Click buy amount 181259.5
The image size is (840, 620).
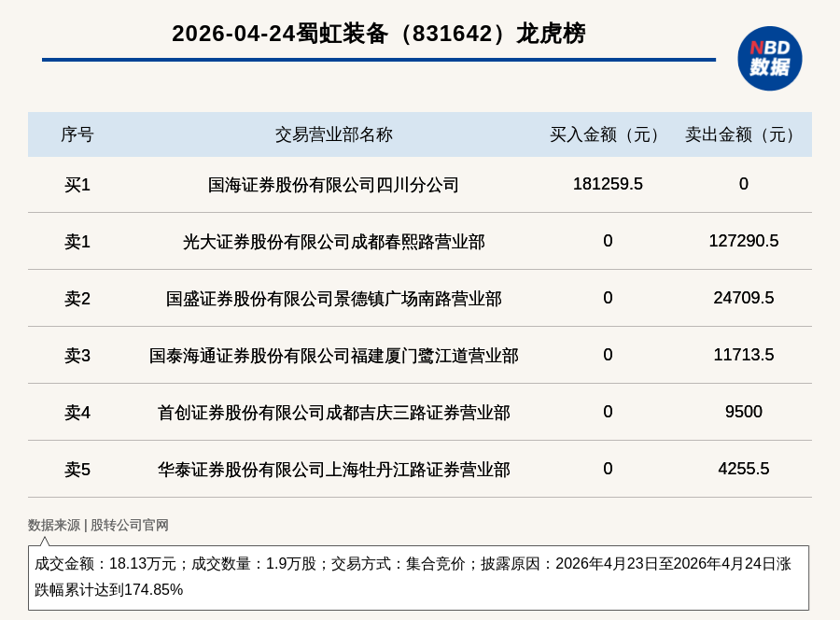point(608,184)
